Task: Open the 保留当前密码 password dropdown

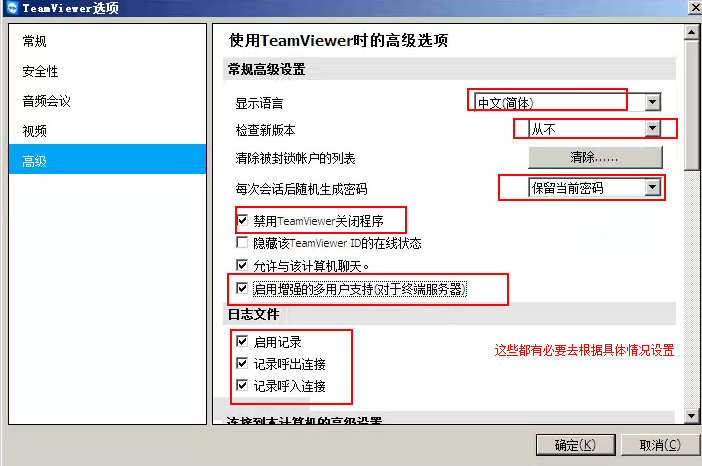Action: 653,187
